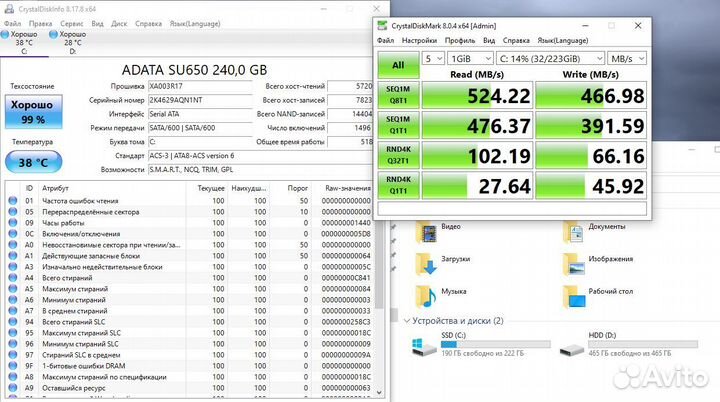720x402 pixels.
Task: Open the Видео folder icon
Action: pos(426,232)
